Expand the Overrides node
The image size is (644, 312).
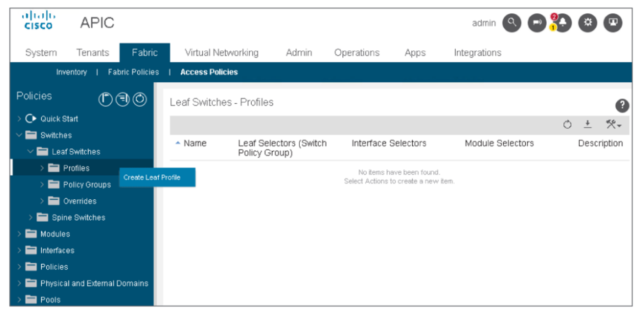42,201
